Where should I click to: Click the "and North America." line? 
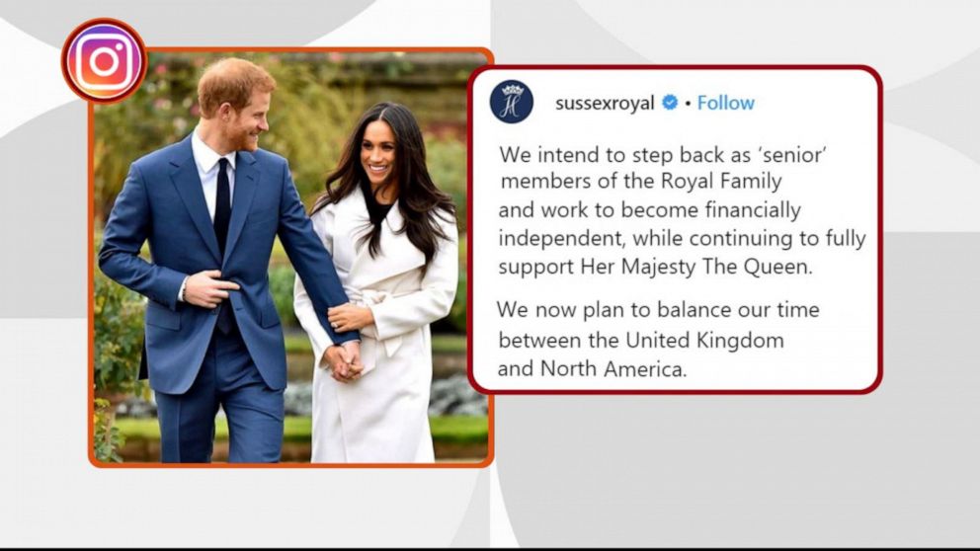[x=592, y=368]
